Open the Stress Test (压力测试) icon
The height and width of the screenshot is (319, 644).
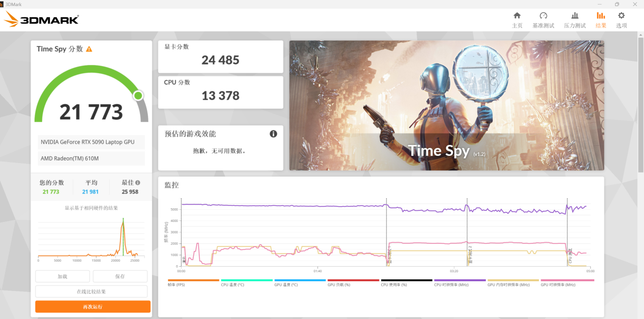[x=574, y=16]
